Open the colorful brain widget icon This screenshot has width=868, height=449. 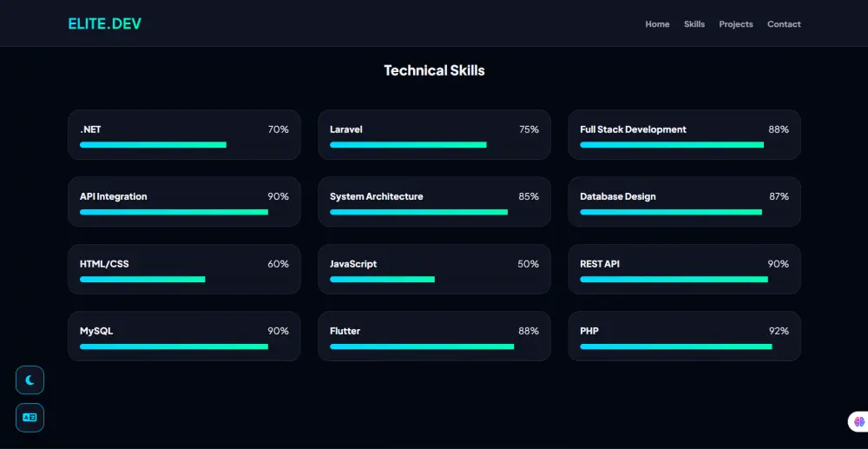(858, 421)
